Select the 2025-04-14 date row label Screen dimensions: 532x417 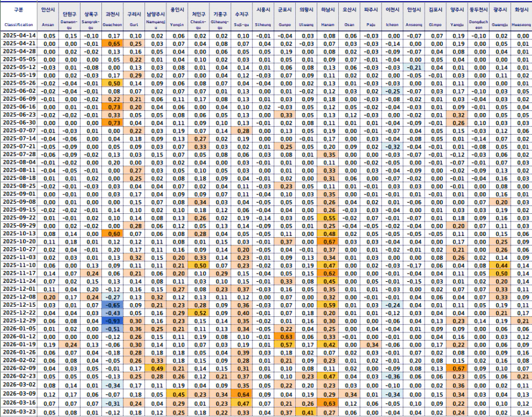(18, 36)
